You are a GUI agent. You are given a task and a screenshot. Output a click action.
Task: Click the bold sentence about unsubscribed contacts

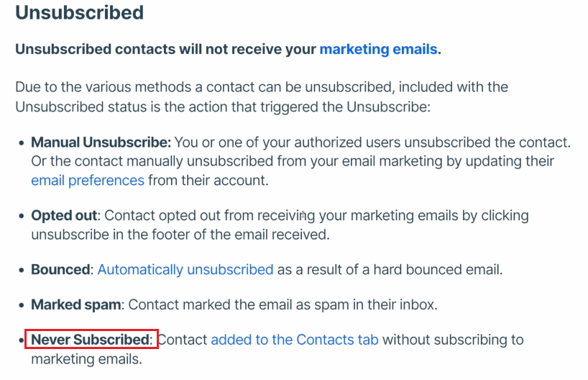pos(229,49)
